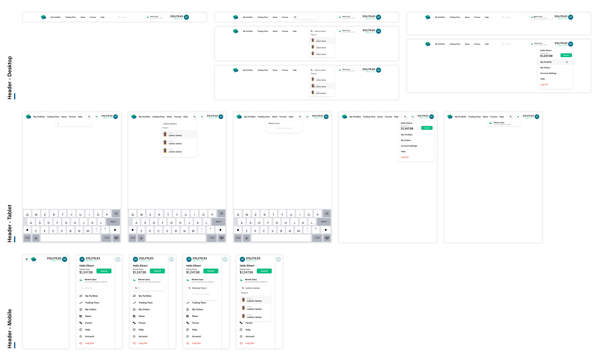Click the 'Header - Desktop' section label
Screen dimensions: 596x364
[10, 78]
